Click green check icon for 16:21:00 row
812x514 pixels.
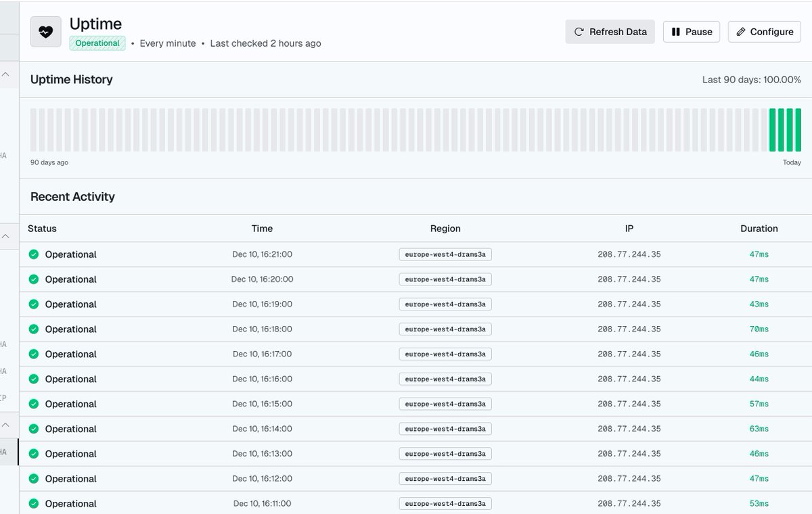[34, 254]
